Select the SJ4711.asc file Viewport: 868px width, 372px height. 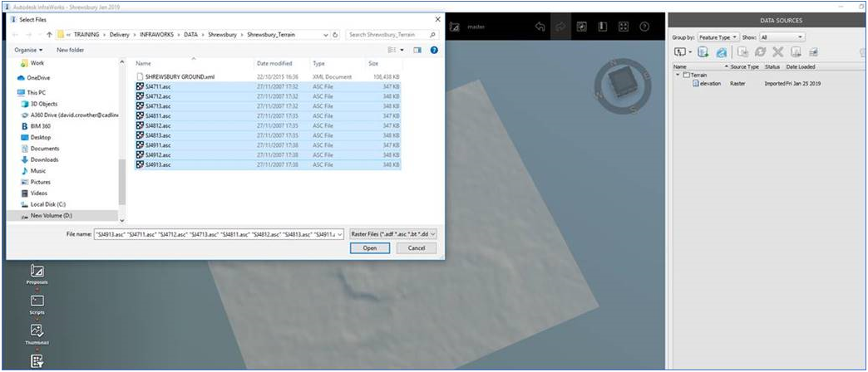click(268, 87)
